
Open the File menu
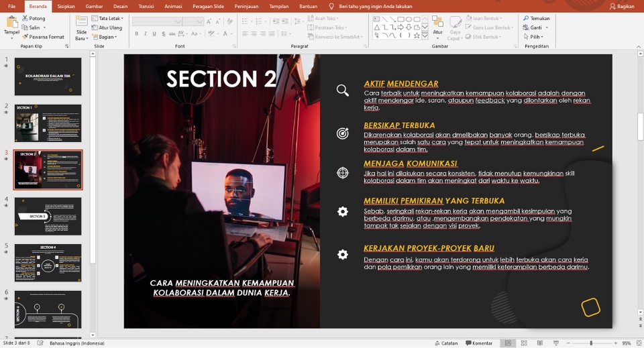[x=12, y=6]
